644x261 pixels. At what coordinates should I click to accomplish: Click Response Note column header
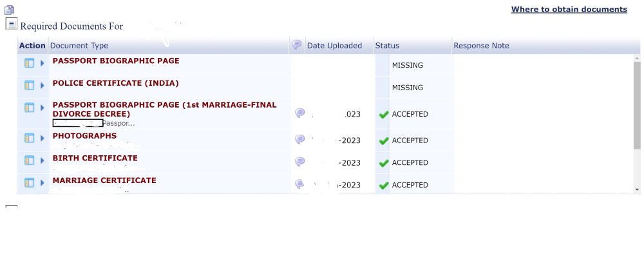click(x=481, y=46)
